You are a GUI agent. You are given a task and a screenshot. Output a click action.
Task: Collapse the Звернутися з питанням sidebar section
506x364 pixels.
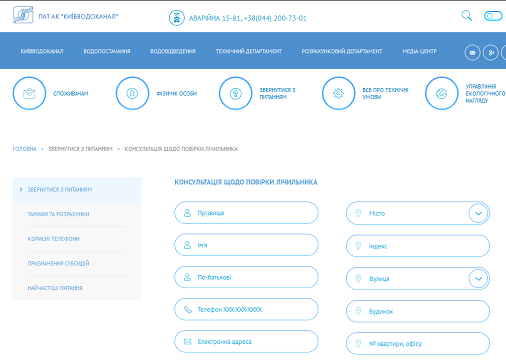pos(77,190)
